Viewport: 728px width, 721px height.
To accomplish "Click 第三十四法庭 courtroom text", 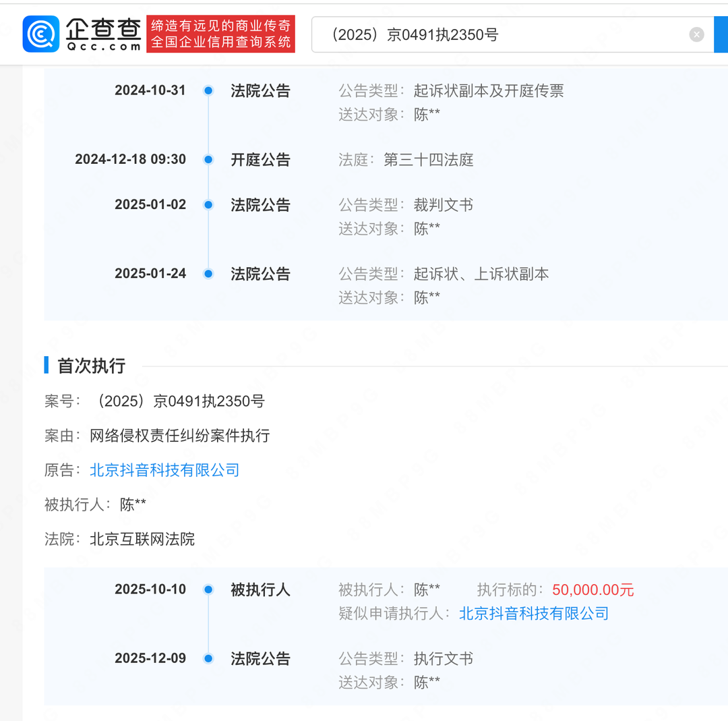I will pyautogui.click(x=429, y=160).
